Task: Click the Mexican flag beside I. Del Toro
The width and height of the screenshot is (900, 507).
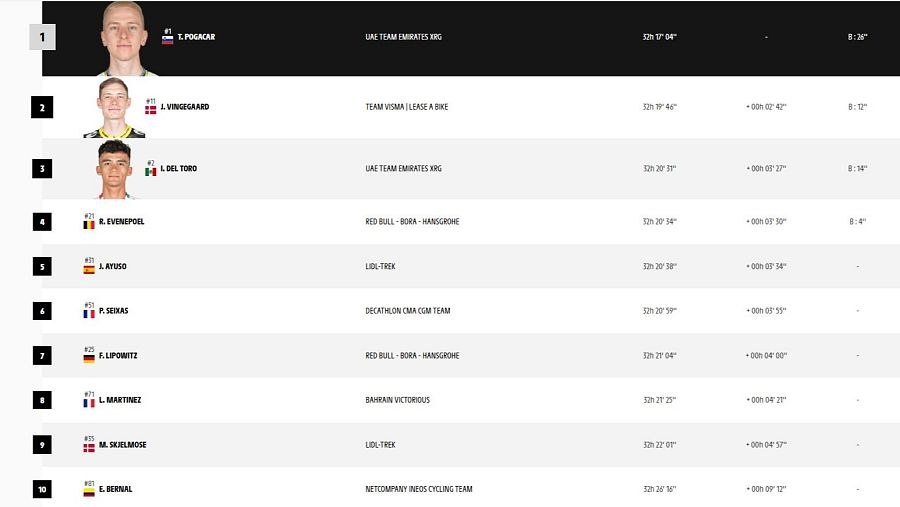Action: pos(150,172)
